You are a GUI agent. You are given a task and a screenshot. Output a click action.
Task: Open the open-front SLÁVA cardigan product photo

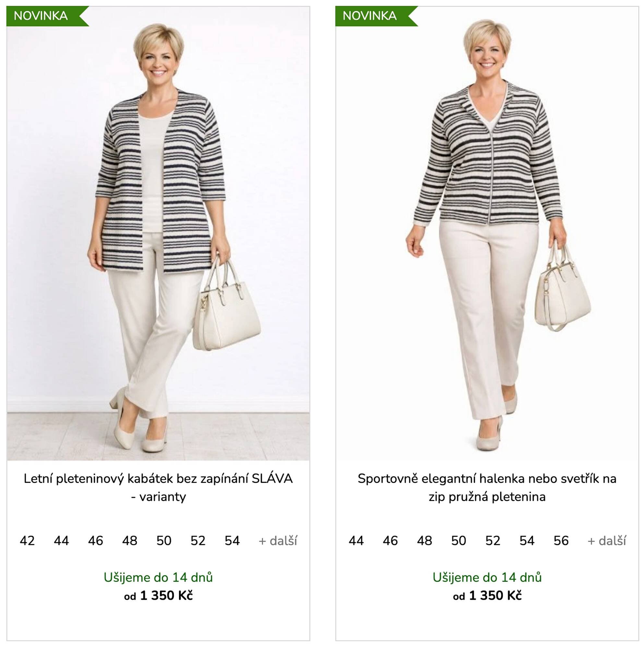158,233
